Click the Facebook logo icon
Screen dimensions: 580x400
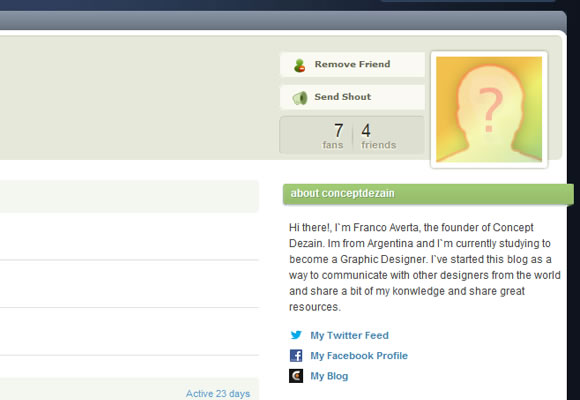tap(296, 356)
